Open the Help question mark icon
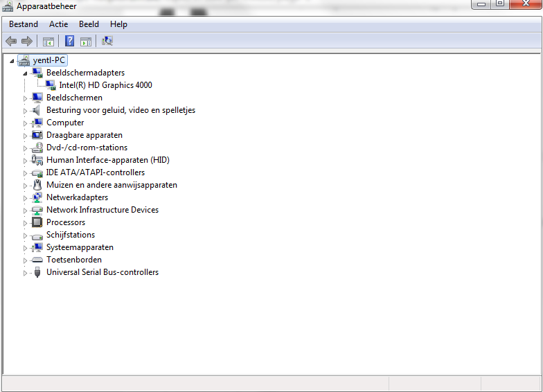Screen dimensions: 543x392 tap(69, 41)
